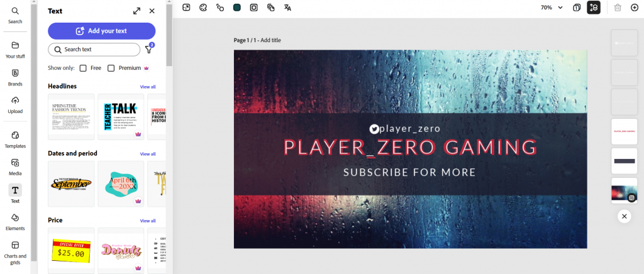Select the Text tool in sidebar
Screen dimensions: 644x274
tap(15, 194)
